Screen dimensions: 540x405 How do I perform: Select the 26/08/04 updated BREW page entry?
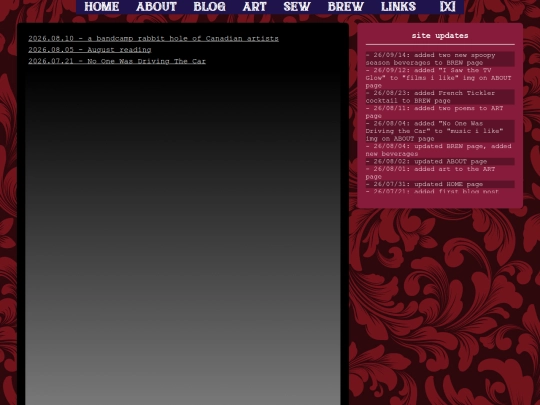440,150
